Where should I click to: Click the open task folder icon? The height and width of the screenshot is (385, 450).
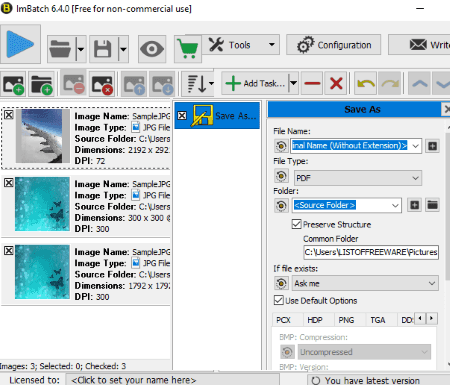click(61, 49)
